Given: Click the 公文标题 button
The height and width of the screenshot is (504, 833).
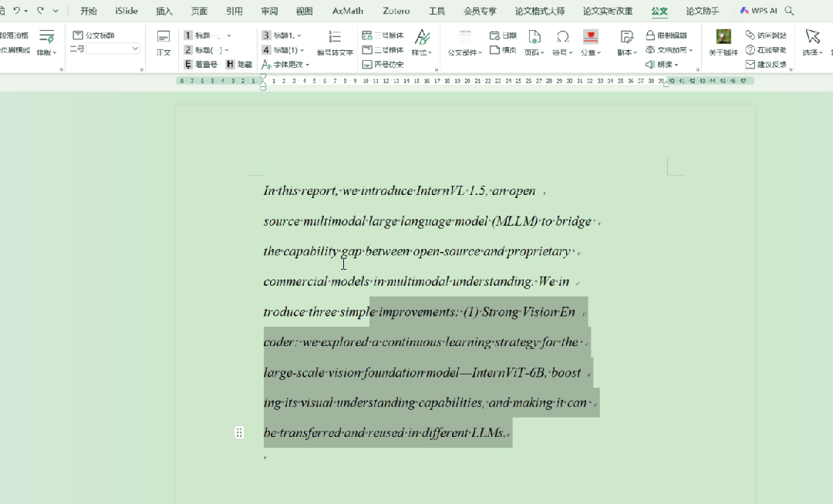Looking at the screenshot, I should 93,35.
